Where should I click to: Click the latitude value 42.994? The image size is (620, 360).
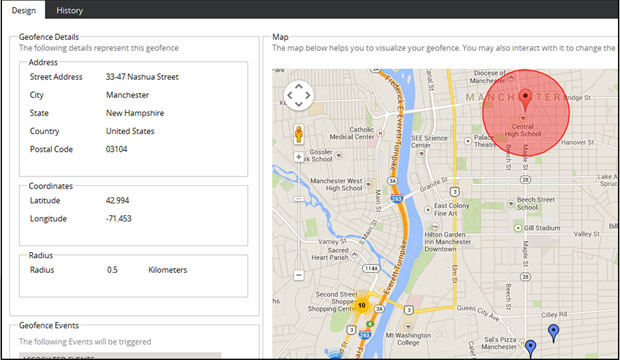(117, 201)
